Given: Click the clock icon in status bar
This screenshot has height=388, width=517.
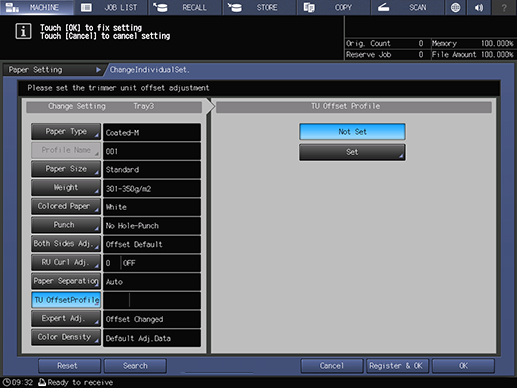Looking at the screenshot, I should point(7,382).
